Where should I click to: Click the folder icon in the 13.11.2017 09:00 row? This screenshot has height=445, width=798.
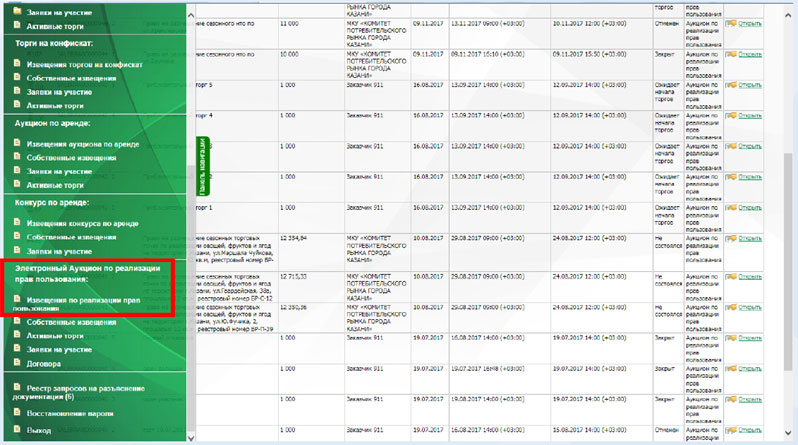pos(731,21)
